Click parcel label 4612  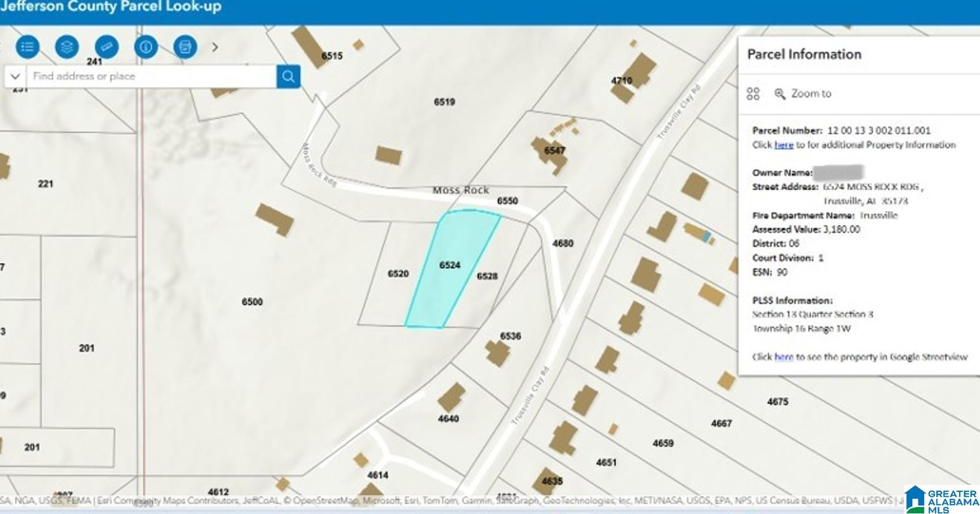pyautogui.click(x=218, y=492)
